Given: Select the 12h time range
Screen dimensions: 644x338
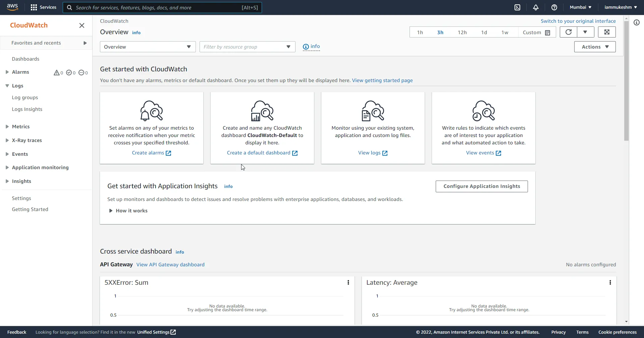Looking at the screenshot, I should tap(463, 32).
